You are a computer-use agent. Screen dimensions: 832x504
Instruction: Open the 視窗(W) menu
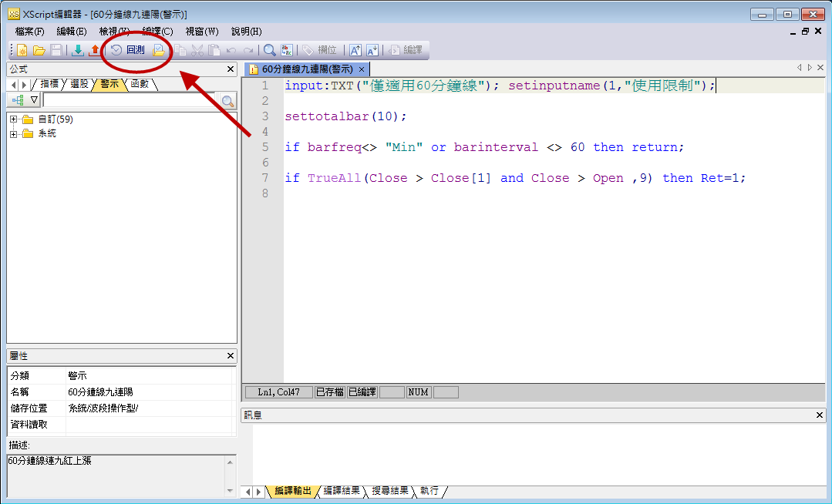point(201,32)
